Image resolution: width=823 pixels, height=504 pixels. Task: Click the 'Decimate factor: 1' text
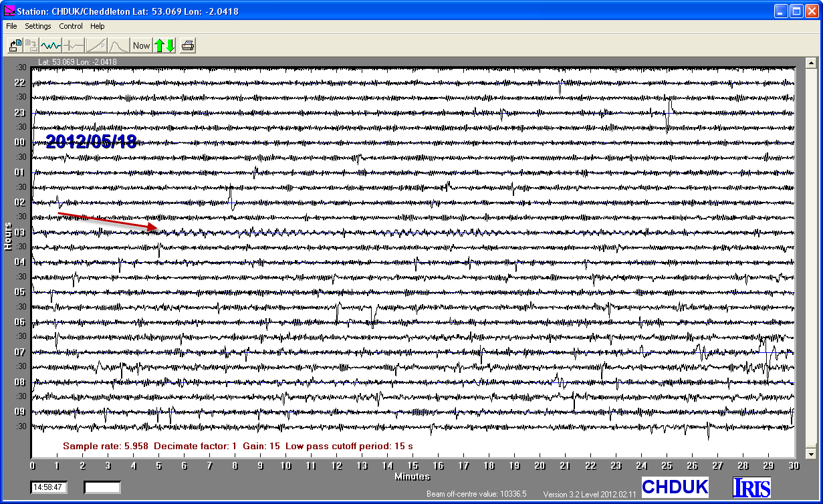pos(196,446)
